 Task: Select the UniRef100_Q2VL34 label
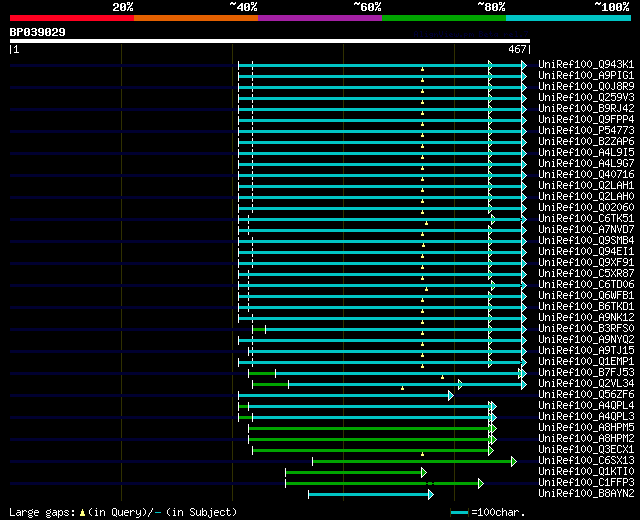pos(586,384)
